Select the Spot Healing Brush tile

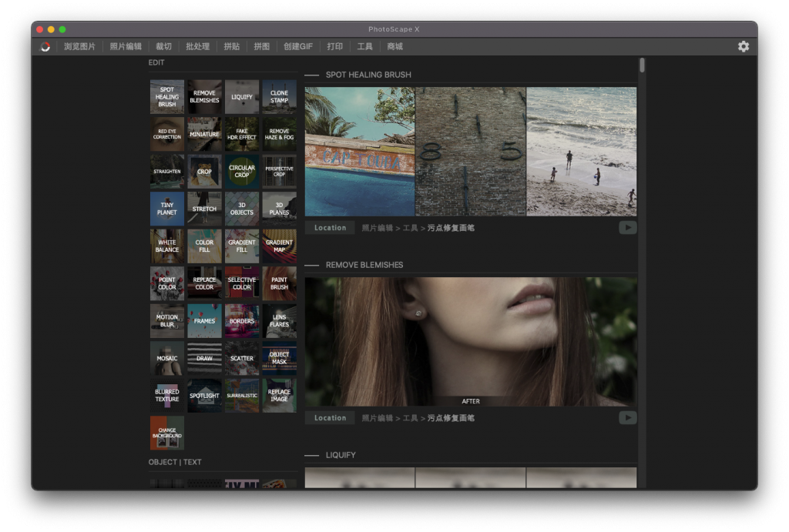167,96
